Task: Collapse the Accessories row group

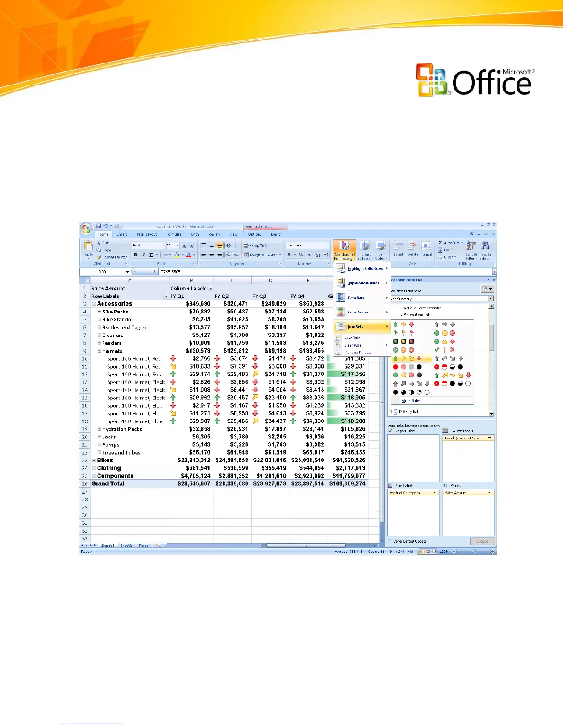Action: [x=94, y=304]
